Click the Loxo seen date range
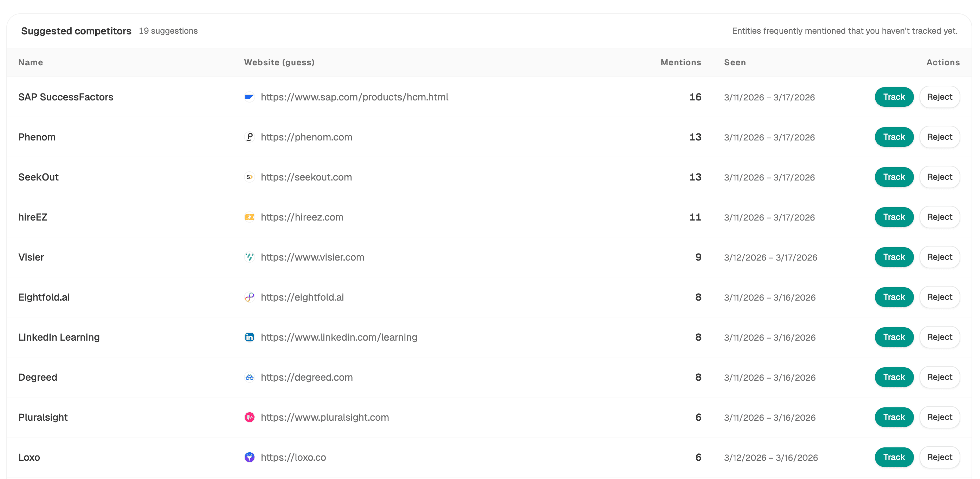The image size is (980, 479). click(x=771, y=458)
